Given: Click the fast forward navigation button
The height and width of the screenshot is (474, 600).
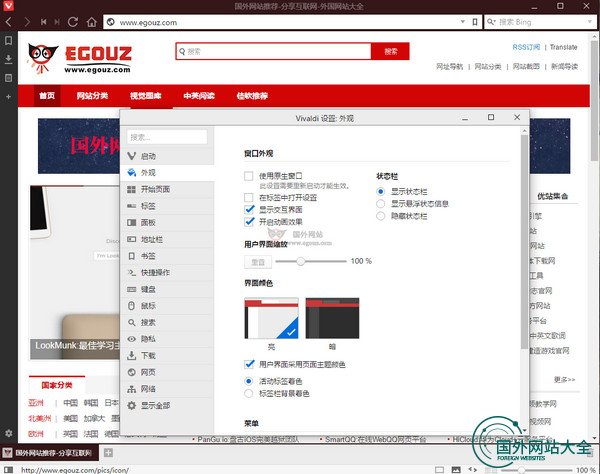Looking at the screenshot, I should click(57, 22).
